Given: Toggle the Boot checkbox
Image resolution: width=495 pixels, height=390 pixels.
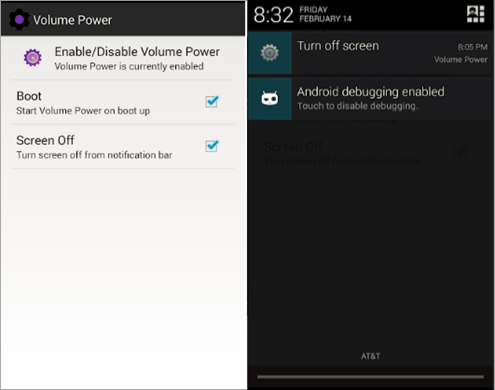Looking at the screenshot, I should coord(212,101).
